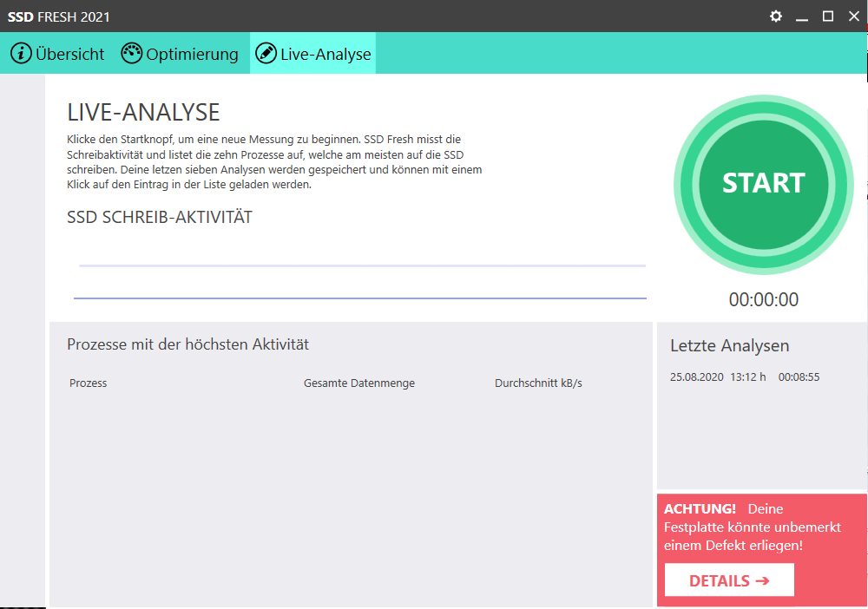
Task: Switch to the Übersicht tab
Action: pyautogui.click(x=69, y=54)
